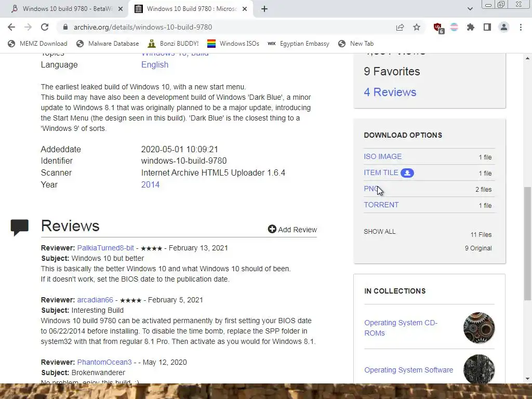
Task: Open the ITEM TILE download option
Action: 381,172
